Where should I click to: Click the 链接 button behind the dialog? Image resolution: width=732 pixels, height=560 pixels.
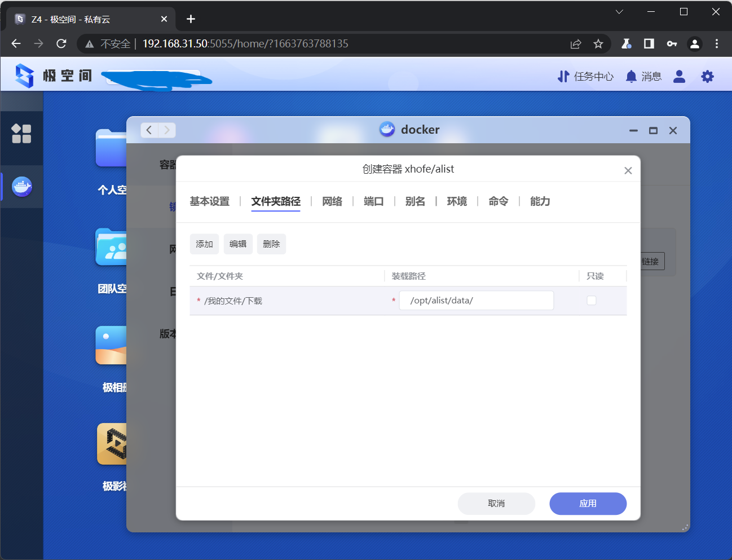tap(652, 261)
